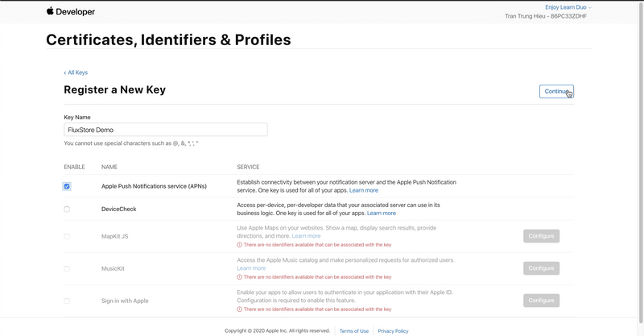Open the Terms of Use link
The height and width of the screenshot is (336, 644).
[x=353, y=331]
